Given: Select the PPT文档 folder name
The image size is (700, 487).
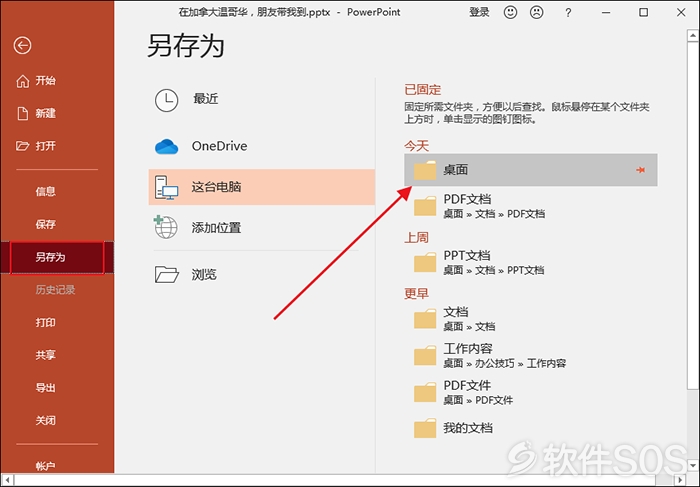Looking at the screenshot, I should (x=467, y=255).
